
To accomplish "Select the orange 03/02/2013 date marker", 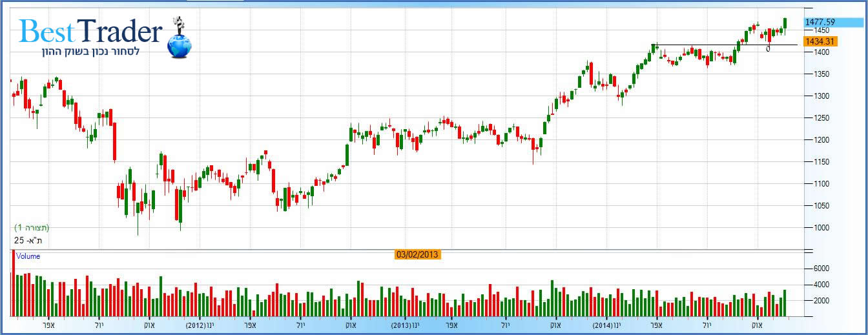I will point(417,254).
